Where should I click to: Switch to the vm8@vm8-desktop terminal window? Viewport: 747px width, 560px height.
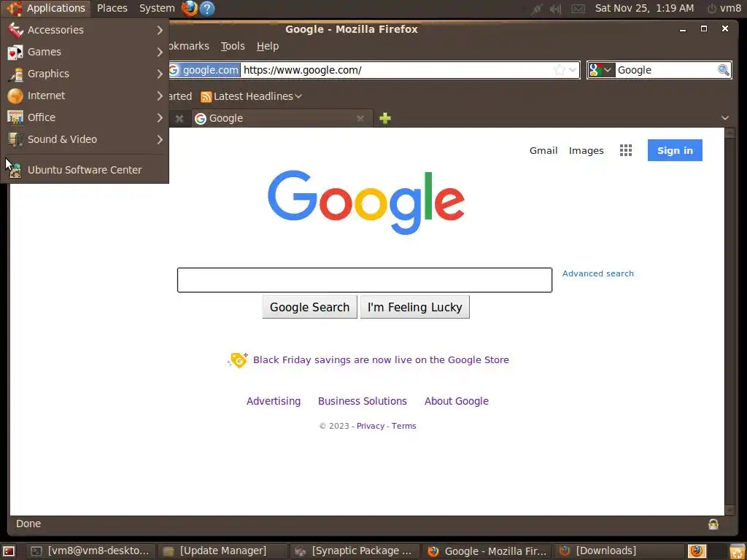tap(90, 551)
